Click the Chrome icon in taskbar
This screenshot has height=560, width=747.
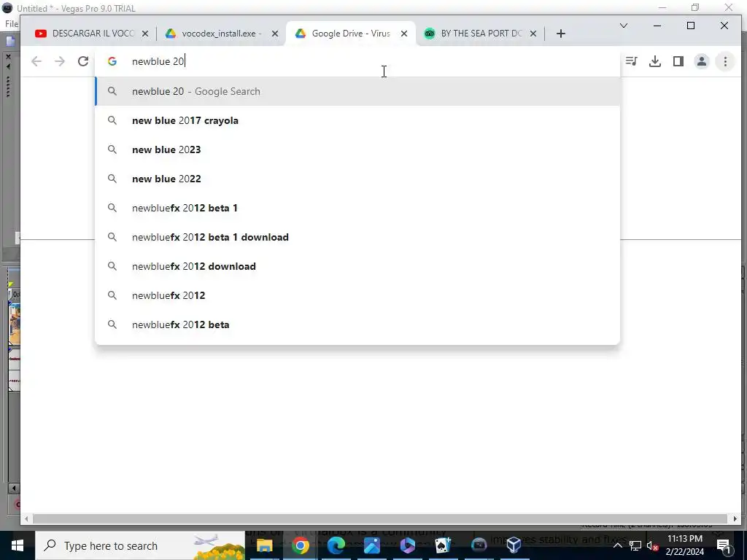point(300,545)
